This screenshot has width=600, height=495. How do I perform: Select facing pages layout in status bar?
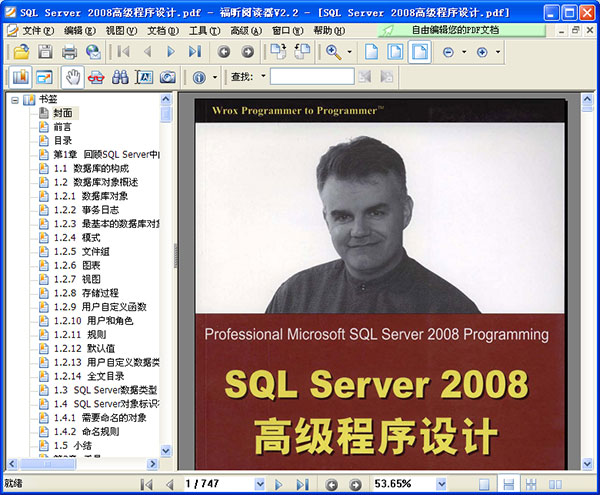pyautogui.click(x=555, y=485)
